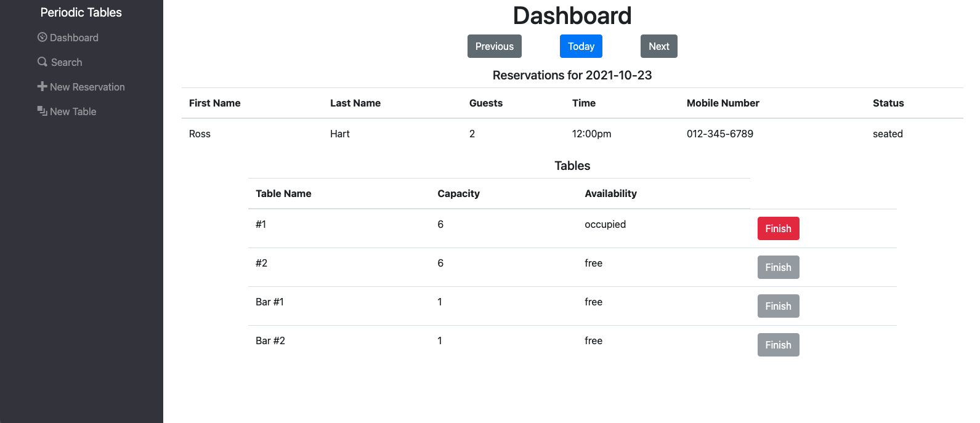The height and width of the screenshot is (423, 980).
Task: Open the New Reservation link
Action: (x=81, y=87)
